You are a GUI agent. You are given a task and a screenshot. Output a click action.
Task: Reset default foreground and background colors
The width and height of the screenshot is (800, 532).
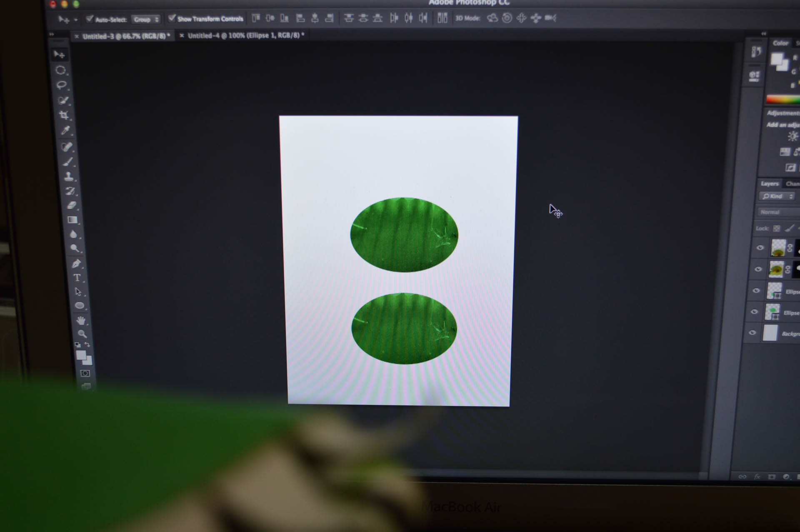pos(77,345)
